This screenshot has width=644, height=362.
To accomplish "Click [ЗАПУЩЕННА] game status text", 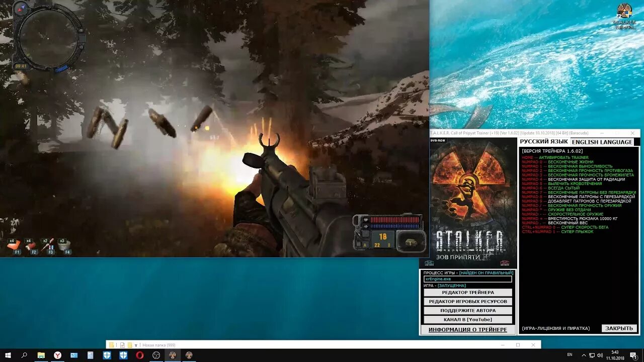I will coord(452,286).
